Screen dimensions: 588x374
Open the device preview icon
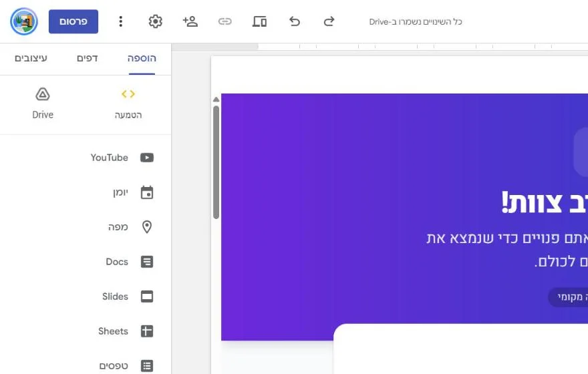[x=259, y=21]
